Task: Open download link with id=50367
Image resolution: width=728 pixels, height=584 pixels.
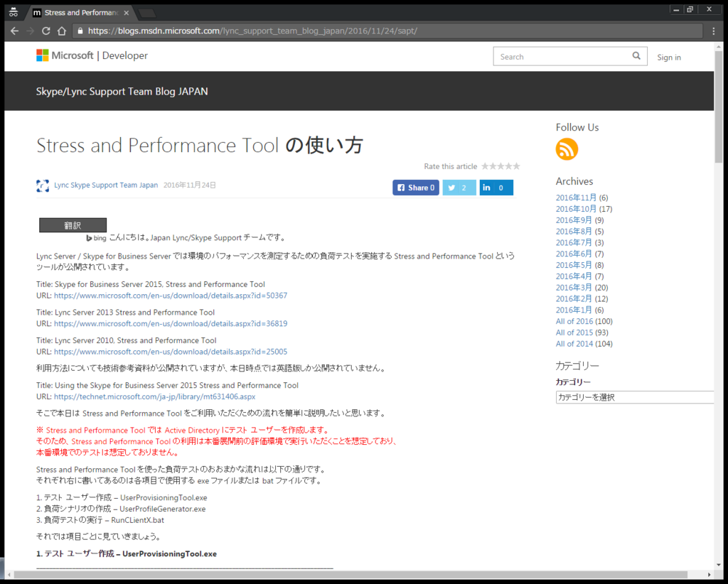Action: (171, 296)
